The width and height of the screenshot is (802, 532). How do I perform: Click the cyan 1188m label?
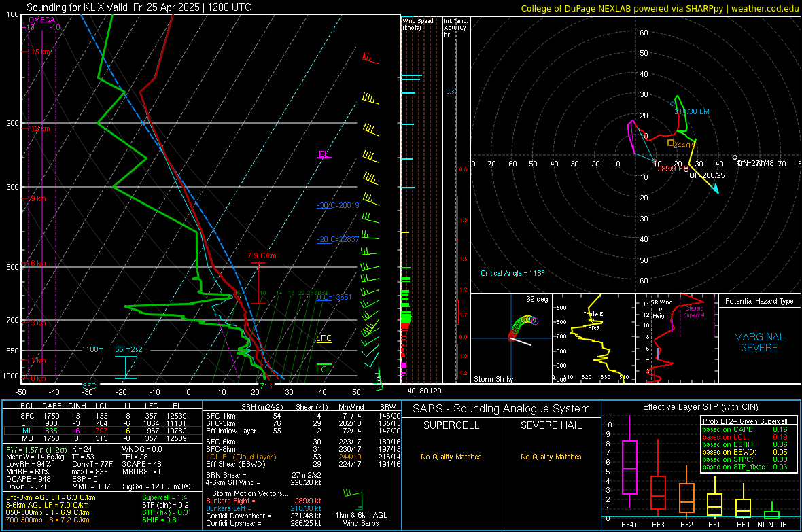coord(92,349)
